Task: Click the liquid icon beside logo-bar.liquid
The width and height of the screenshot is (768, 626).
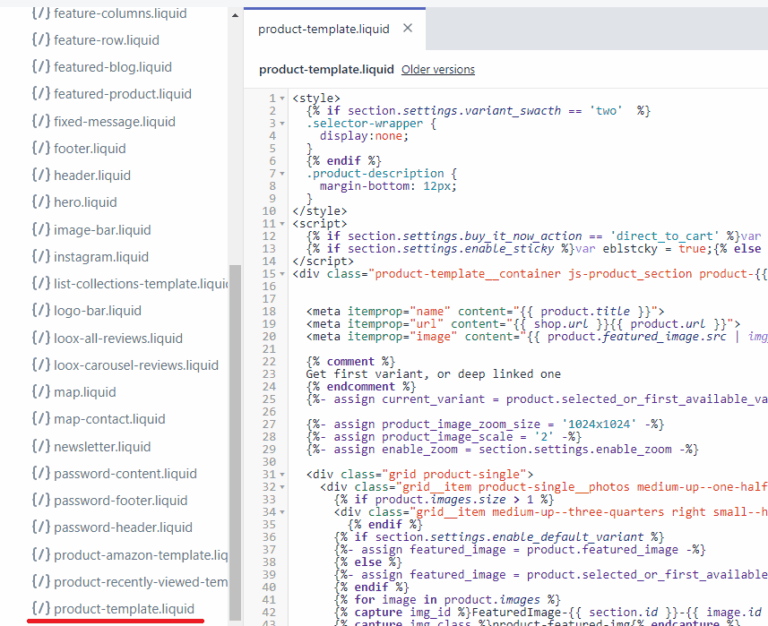Action: (40, 310)
